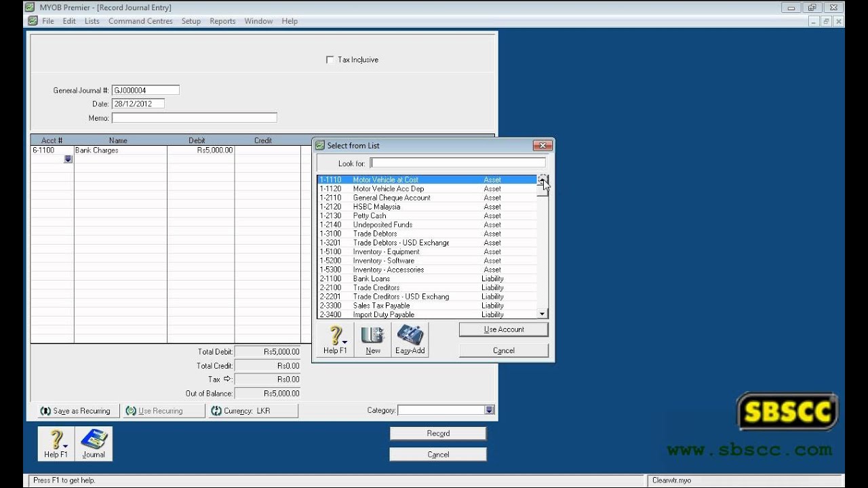
Task: Click the MYOB Premier title bar icon
Action: click(29, 7)
